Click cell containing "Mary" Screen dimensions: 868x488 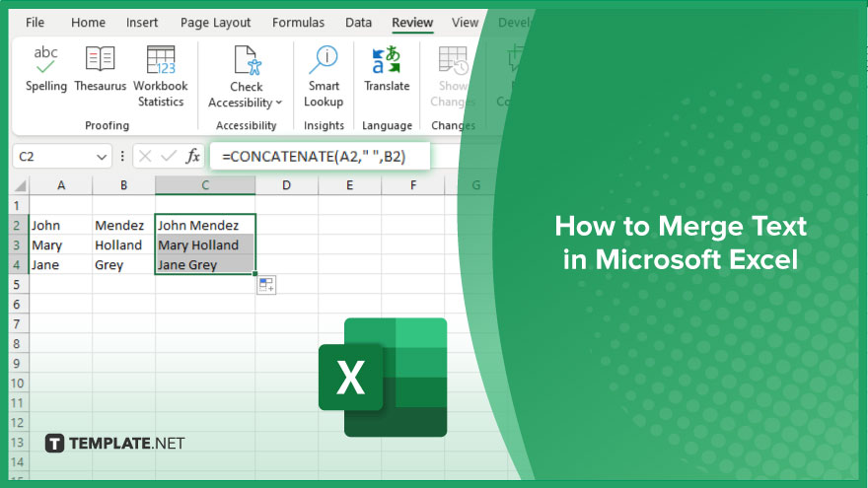coord(61,245)
